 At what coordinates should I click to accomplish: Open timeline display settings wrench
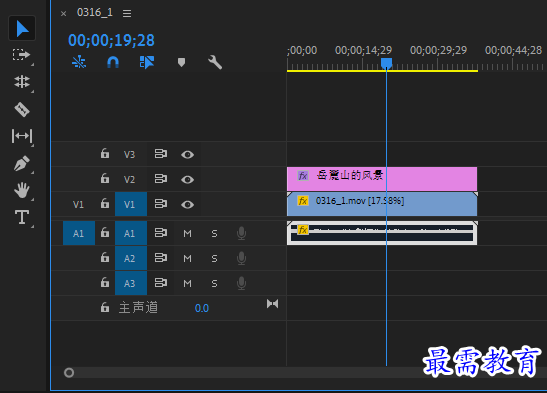click(x=215, y=62)
